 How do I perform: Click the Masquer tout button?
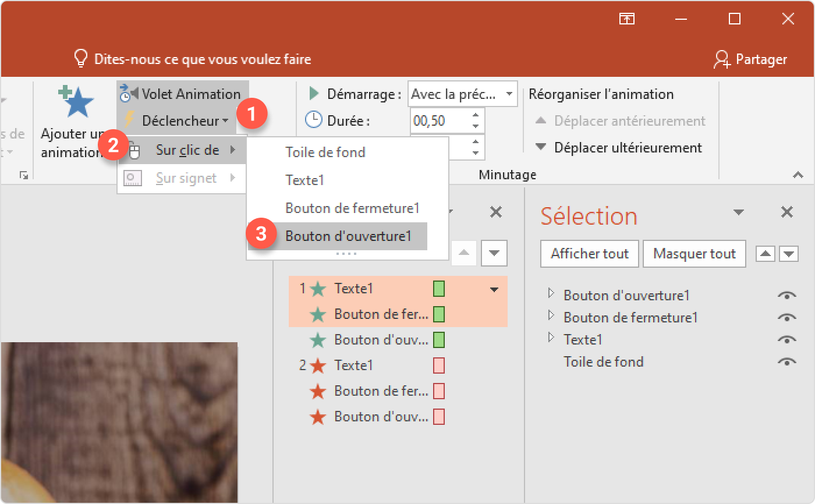click(x=694, y=254)
